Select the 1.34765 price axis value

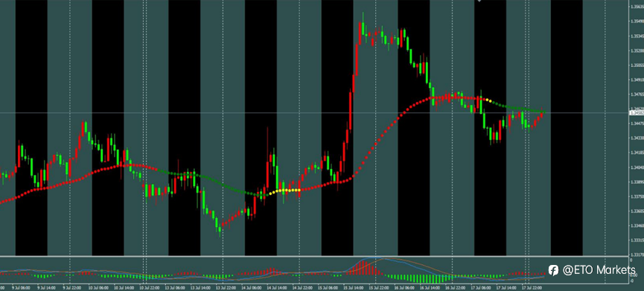click(x=637, y=94)
